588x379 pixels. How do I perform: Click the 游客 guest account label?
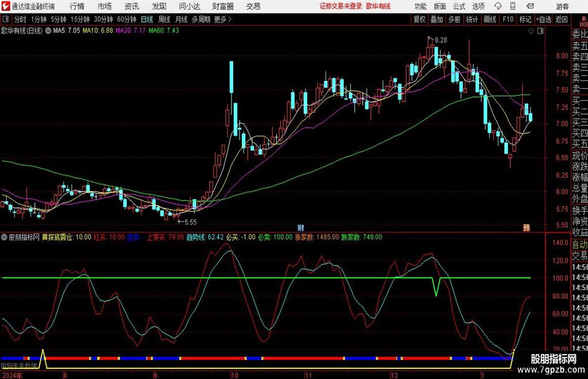[x=562, y=6]
